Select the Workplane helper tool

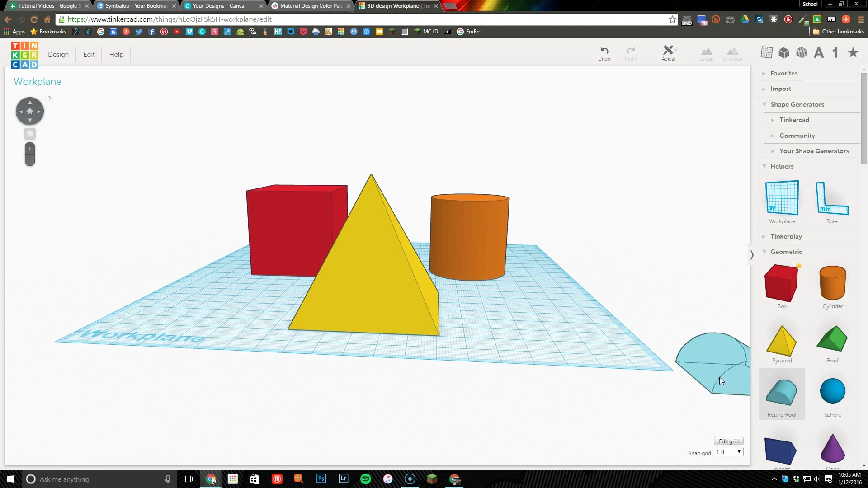(782, 198)
